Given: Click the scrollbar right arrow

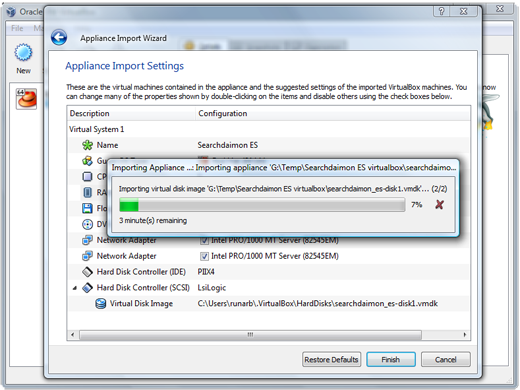Looking at the screenshot, I should click(x=465, y=334).
